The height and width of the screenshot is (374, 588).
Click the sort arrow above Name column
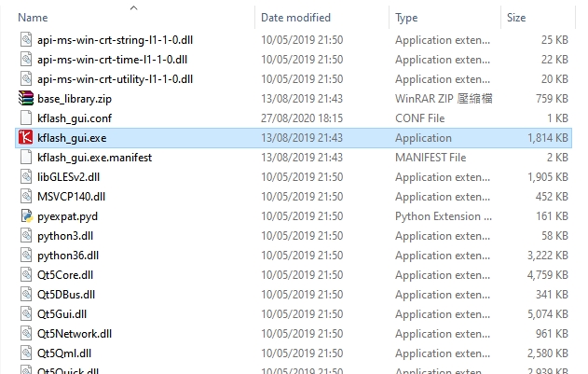[x=134, y=7]
